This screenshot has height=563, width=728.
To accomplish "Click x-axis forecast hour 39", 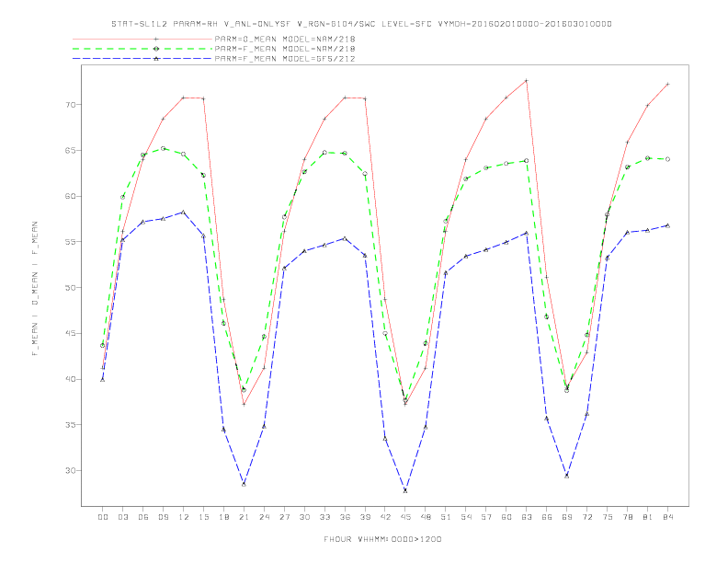I will coord(365,517).
